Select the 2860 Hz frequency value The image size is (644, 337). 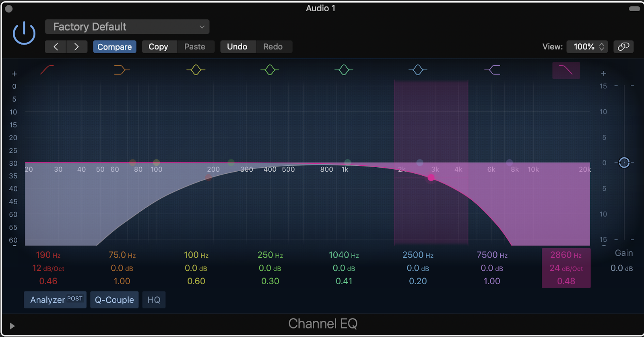point(566,255)
